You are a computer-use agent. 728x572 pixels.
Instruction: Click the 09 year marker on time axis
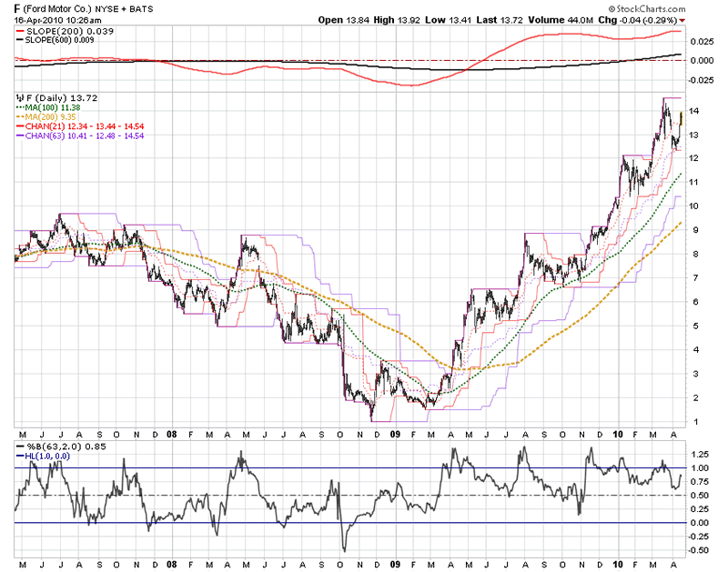[396, 434]
